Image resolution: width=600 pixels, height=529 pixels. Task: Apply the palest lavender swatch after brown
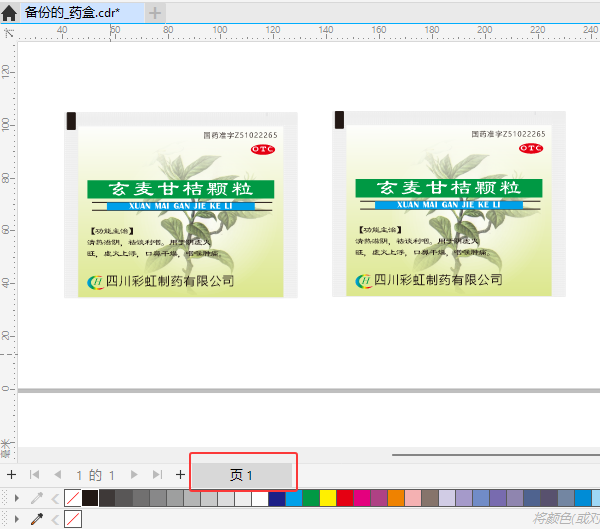pos(447,498)
